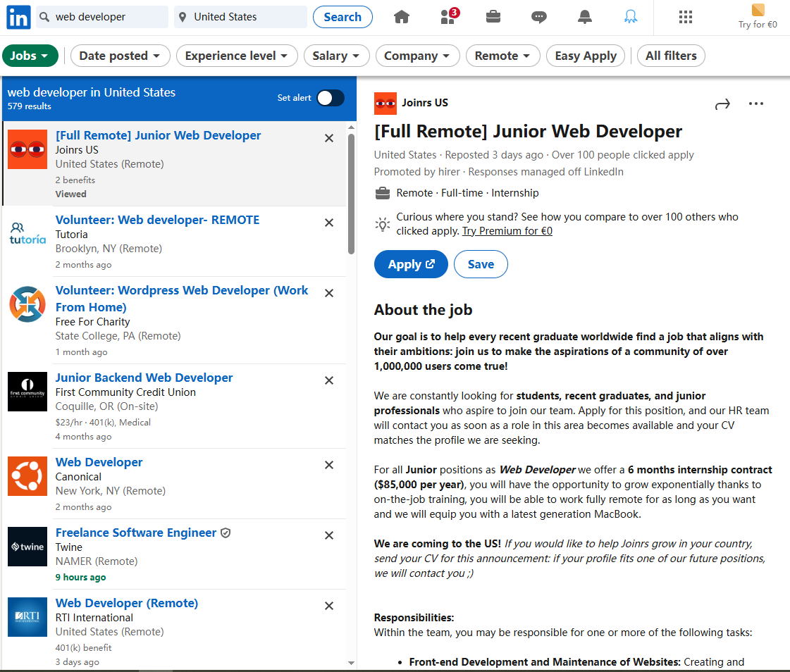Viewport: 790px width, 672px height.
Task: Dismiss the Twine Freelance Software Engineer card
Action: (x=329, y=535)
